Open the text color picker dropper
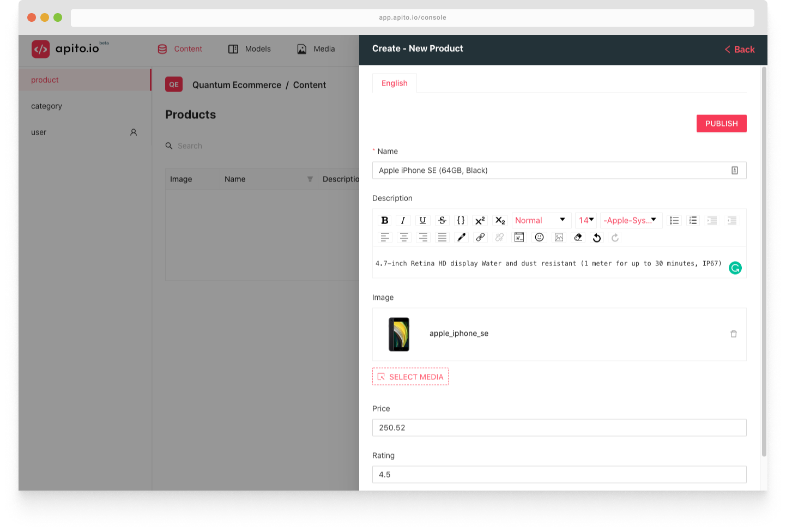Screen dimensions: 786x532 point(461,237)
